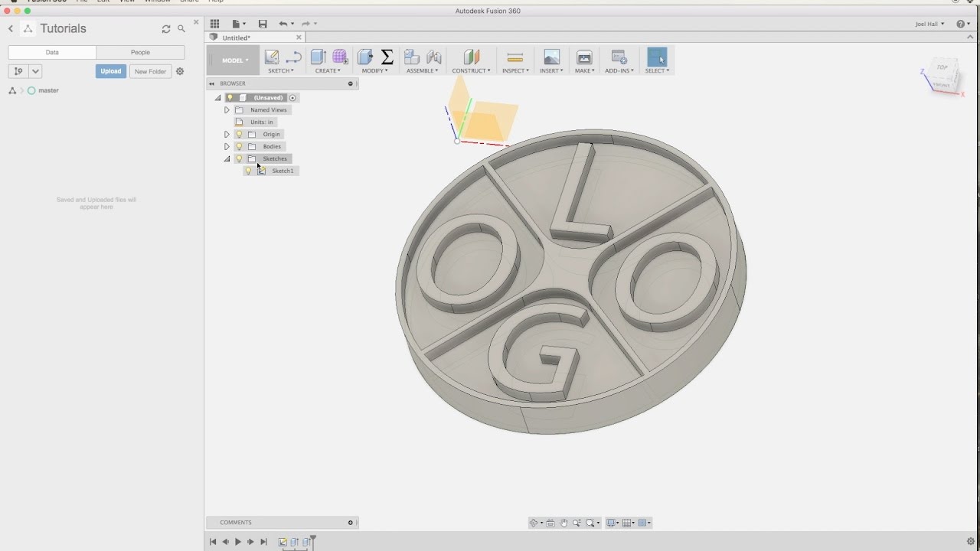Image resolution: width=980 pixels, height=551 pixels.
Task: Click the Add-Ins scripts icon
Action: tap(619, 57)
